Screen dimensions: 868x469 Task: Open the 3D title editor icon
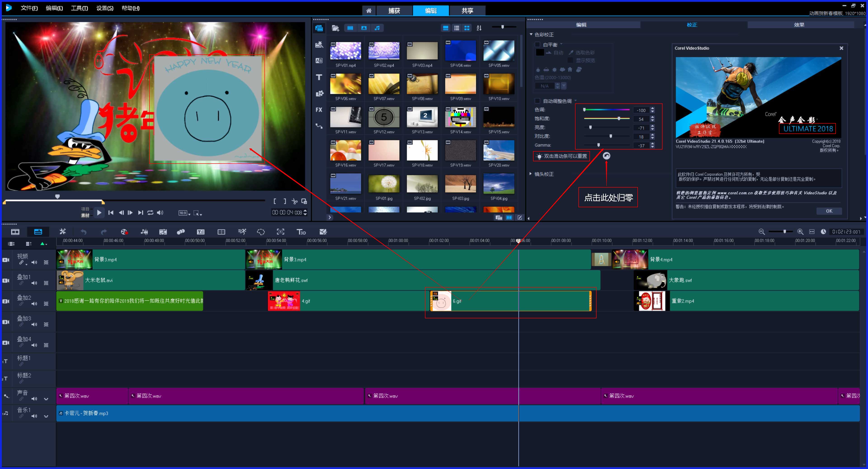301,232
